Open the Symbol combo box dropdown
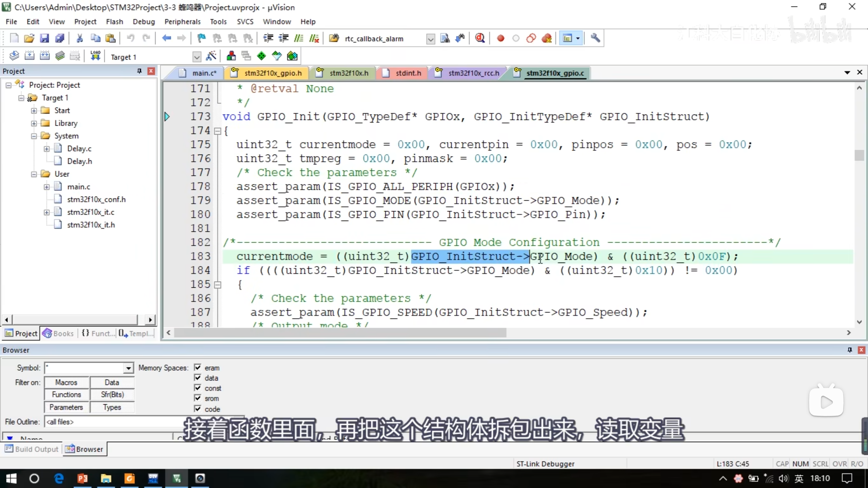The width and height of the screenshot is (868, 488). click(x=128, y=368)
